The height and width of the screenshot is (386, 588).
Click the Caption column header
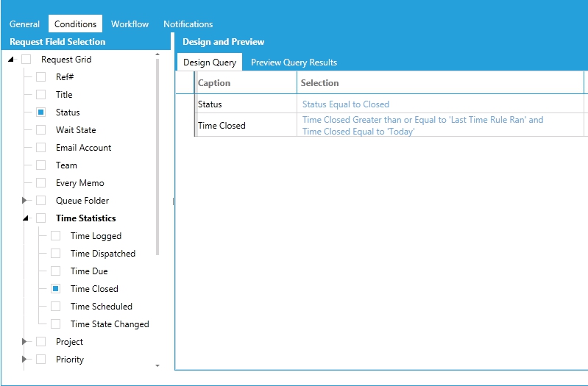click(x=246, y=83)
